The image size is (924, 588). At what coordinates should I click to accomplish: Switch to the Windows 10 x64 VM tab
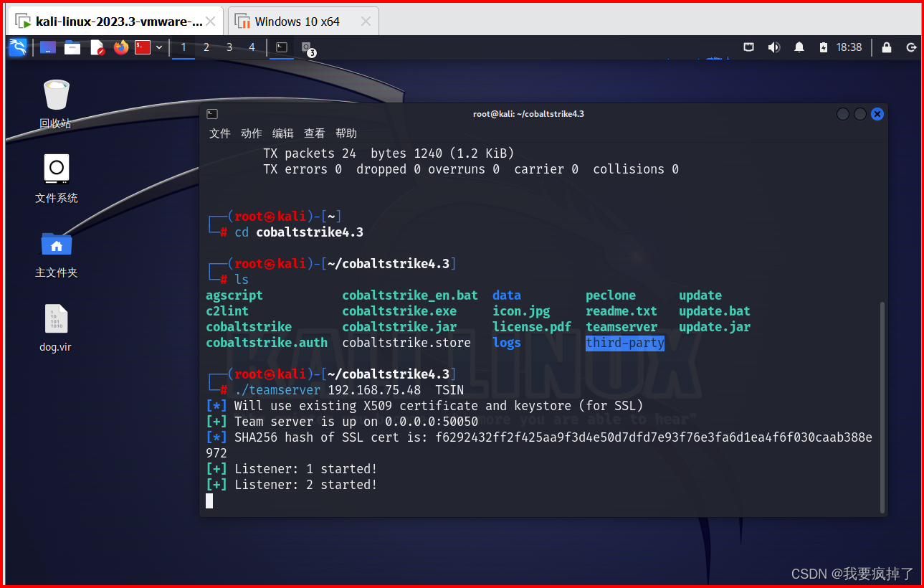pos(303,22)
